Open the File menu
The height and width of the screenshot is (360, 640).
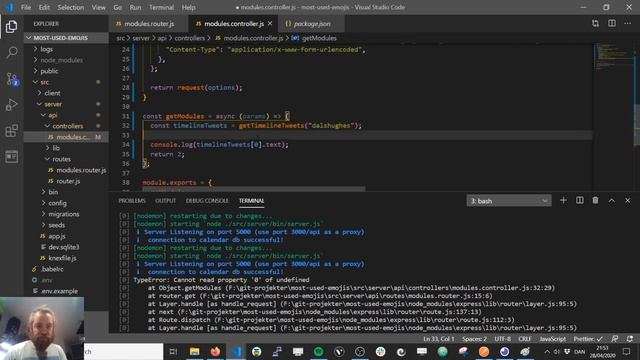click(26, 7)
